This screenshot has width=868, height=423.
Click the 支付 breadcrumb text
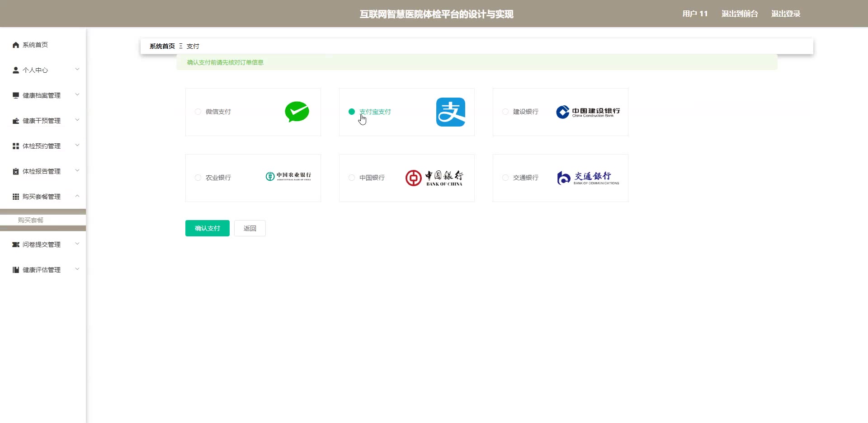coord(193,46)
